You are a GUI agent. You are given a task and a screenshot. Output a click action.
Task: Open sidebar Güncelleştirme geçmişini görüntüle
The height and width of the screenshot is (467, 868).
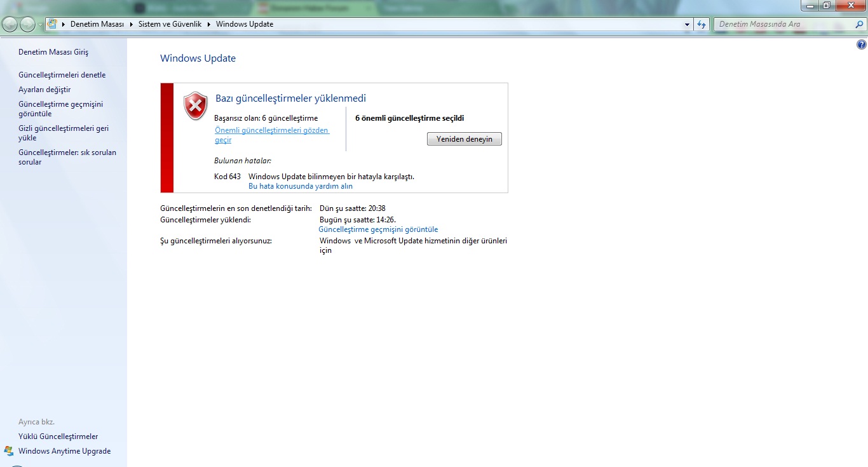pyautogui.click(x=60, y=109)
